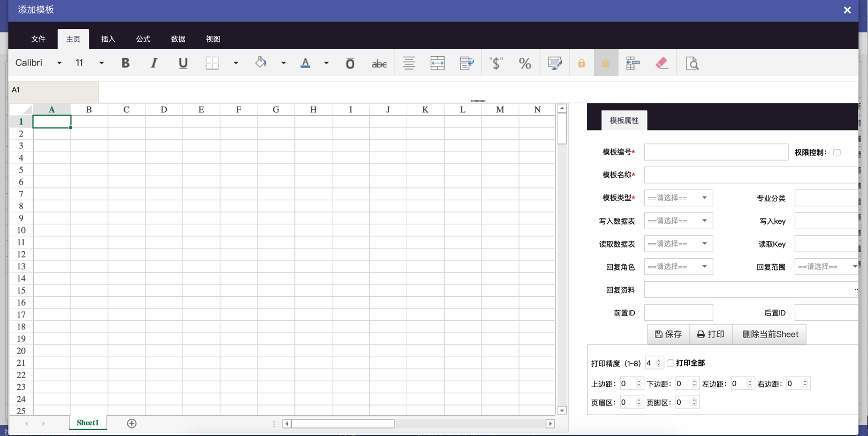Open the font color picker arrow
Screen dimensions: 868x436
(x=326, y=63)
